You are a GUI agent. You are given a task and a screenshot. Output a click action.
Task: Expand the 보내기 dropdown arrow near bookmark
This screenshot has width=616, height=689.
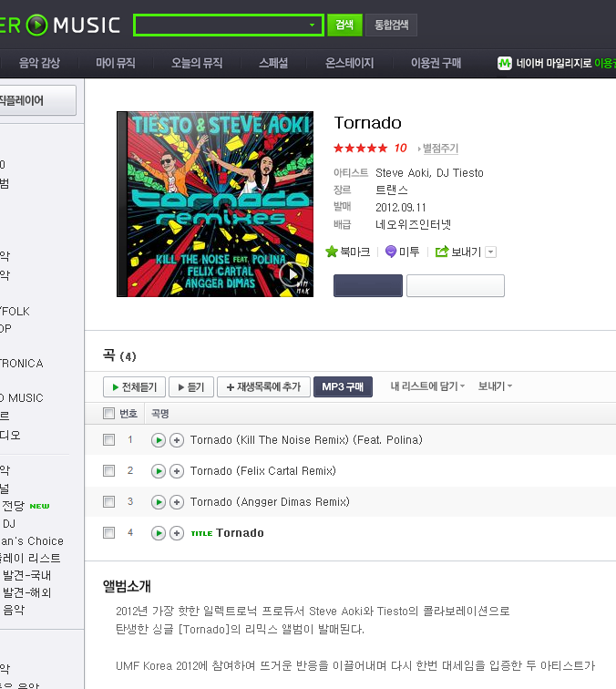(x=491, y=252)
